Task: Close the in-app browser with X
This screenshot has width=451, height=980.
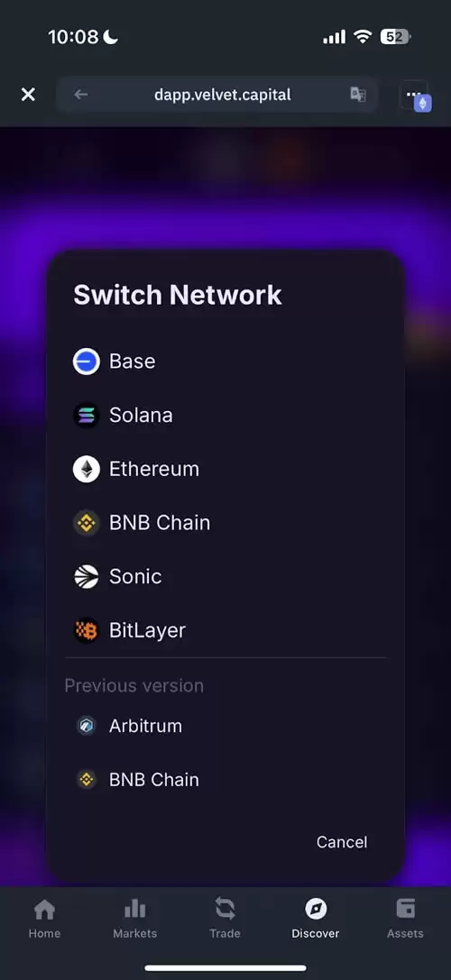Action: point(28,95)
